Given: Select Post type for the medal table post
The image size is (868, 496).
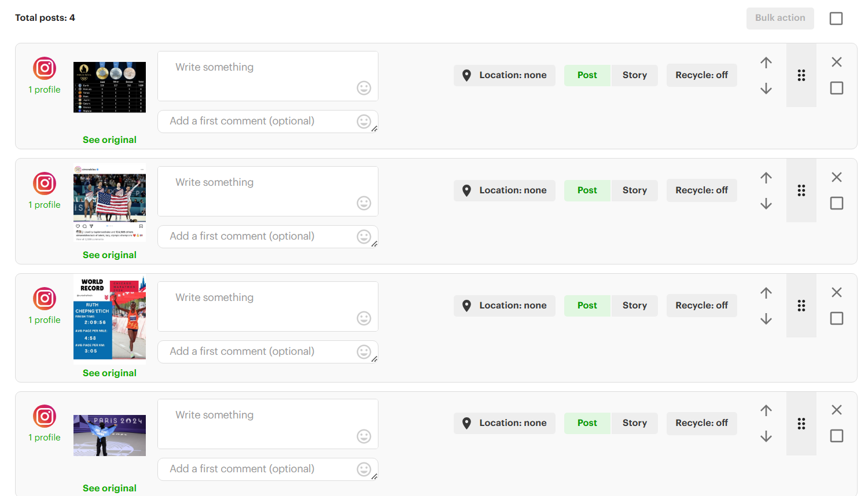Looking at the screenshot, I should coord(587,75).
